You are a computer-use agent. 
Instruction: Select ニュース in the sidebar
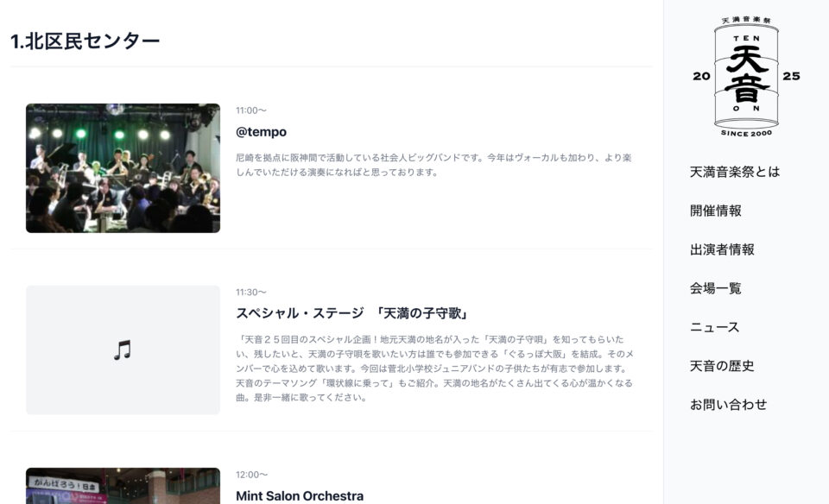pyautogui.click(x=714, y=327)
